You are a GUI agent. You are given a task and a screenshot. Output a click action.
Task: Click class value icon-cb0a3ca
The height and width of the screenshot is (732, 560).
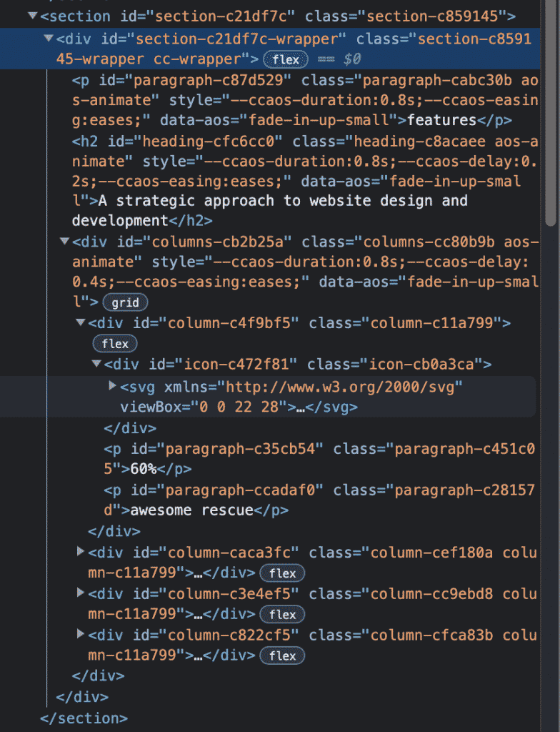coord(421,364)
